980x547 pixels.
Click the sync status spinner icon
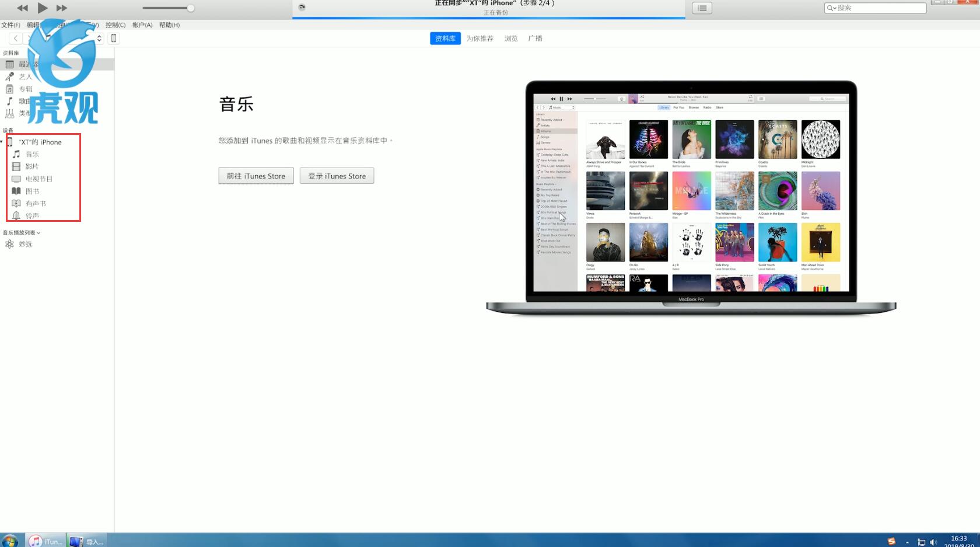tap(302, 8)
